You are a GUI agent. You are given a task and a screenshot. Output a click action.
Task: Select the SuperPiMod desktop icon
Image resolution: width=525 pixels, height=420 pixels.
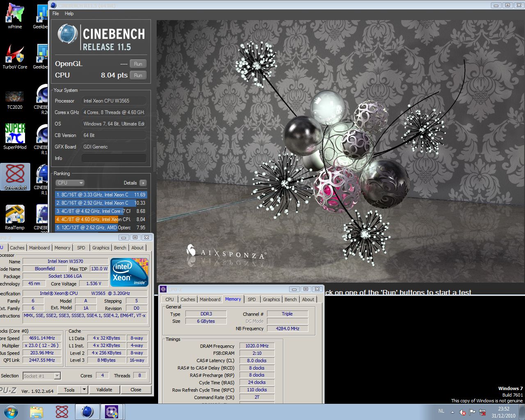click(x=15, y=137)
